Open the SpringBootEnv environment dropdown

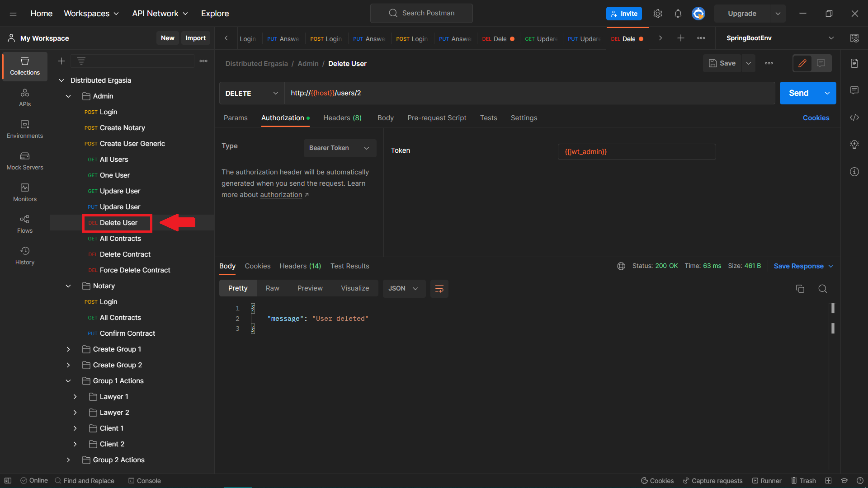(780, 38)
